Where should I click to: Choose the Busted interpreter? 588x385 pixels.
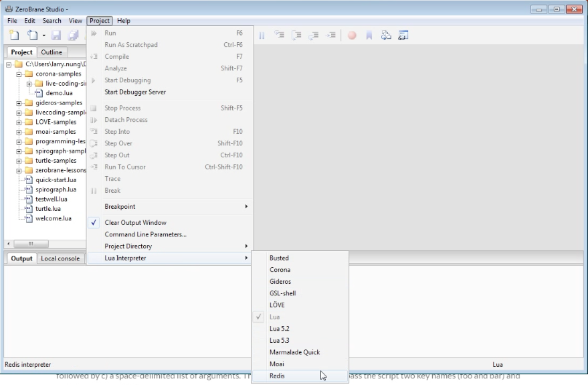(300, 258)
